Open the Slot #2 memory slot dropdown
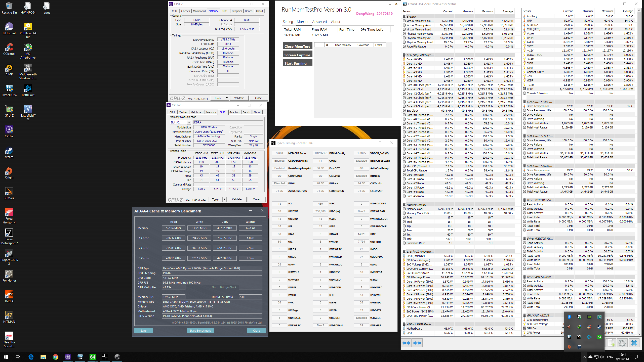 tap(189, 122)
